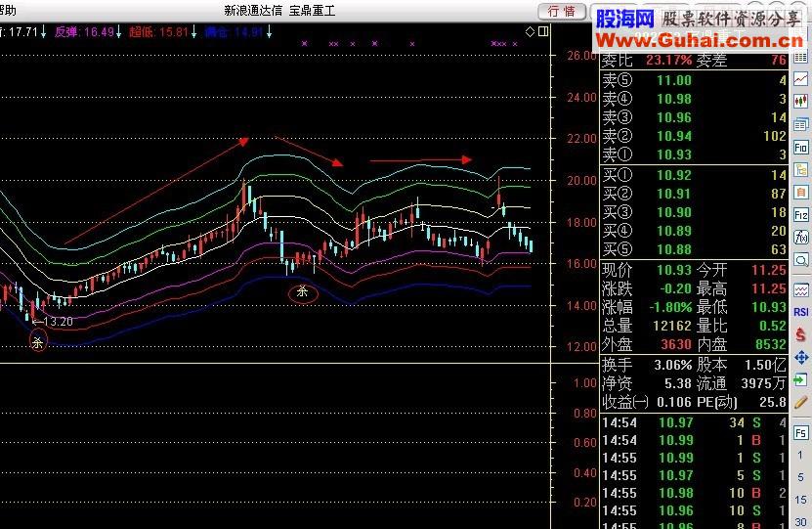Select the 1-minute period button
812x529 pixels.
(800, 456)
